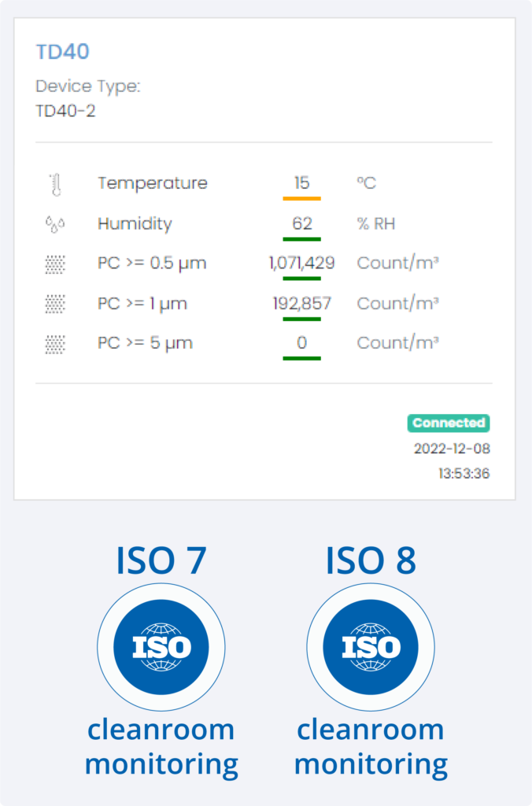
Task: Click the ISO 8 heading
Action: click(x=371, y=560)
